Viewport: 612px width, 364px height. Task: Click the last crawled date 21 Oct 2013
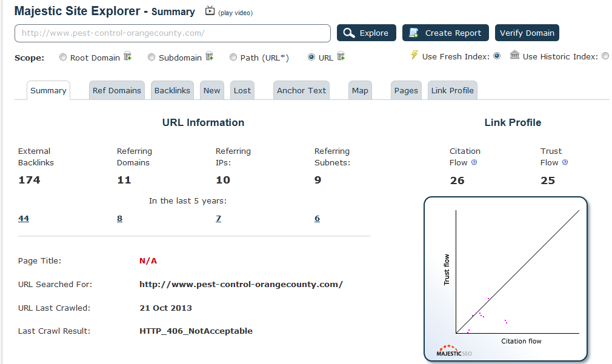(165, 308)
